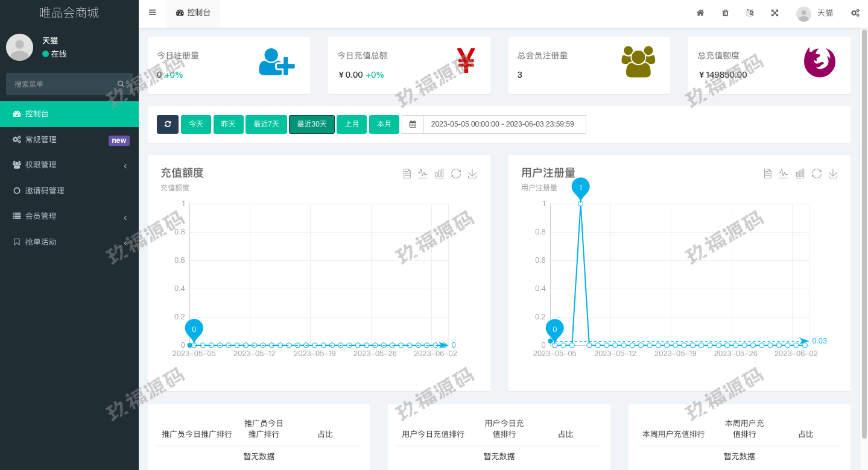Image resolution: width=868 pixels, height=470 pixels.
Task: Download 用户注册量 chart as image
Action: tap(833, 174)
